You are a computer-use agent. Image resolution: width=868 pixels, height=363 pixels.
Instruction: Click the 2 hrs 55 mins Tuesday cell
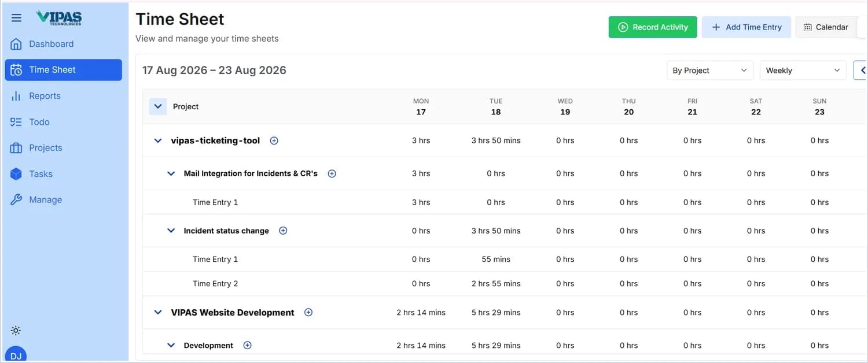(496, 283)
